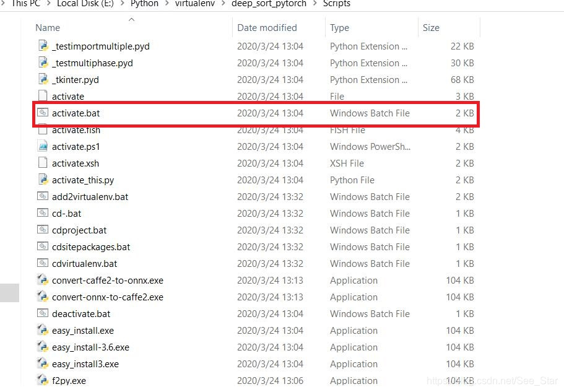
Task: Click the convert-onnx-to-caffe2.exe icon
Action: pyautogui.click(x=43, y=297)
